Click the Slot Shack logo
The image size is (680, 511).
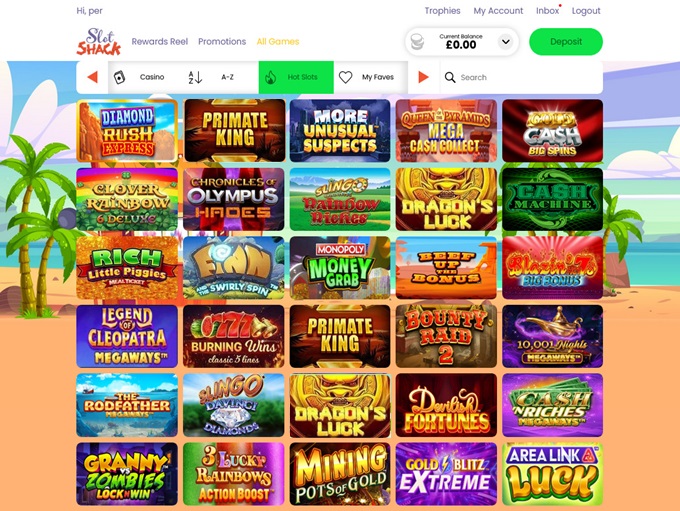coord(98,42)
